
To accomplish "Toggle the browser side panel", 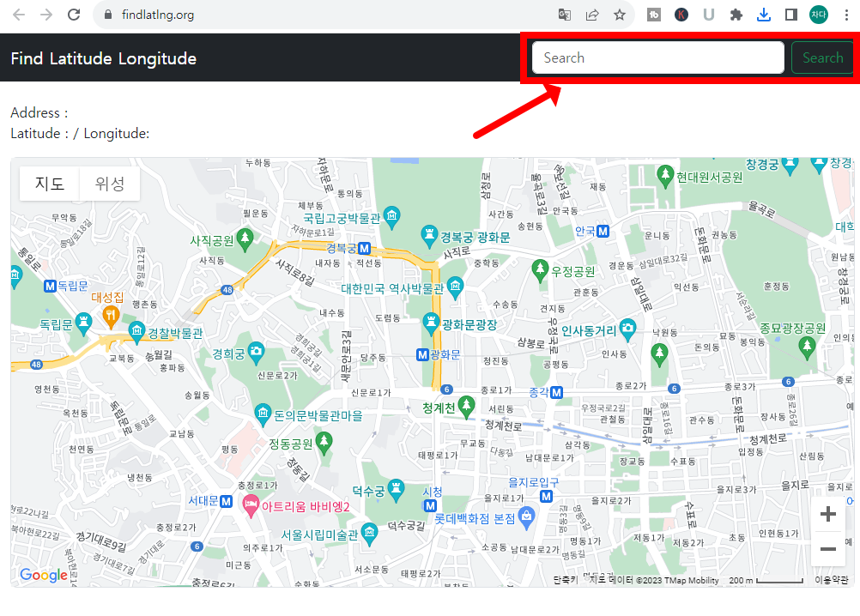I will coord(790,15).
